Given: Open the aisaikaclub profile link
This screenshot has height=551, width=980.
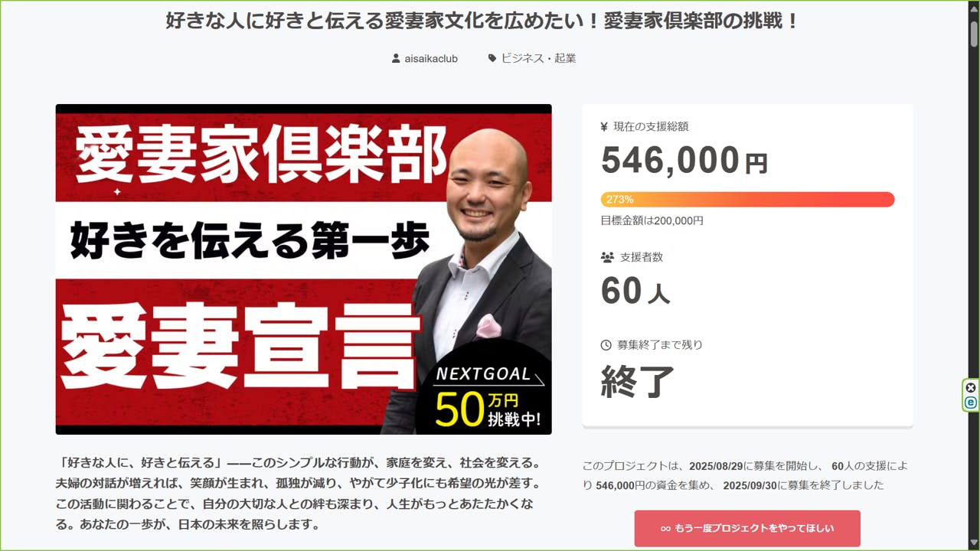Looking at the screenshot, I should tap(431, 58).
